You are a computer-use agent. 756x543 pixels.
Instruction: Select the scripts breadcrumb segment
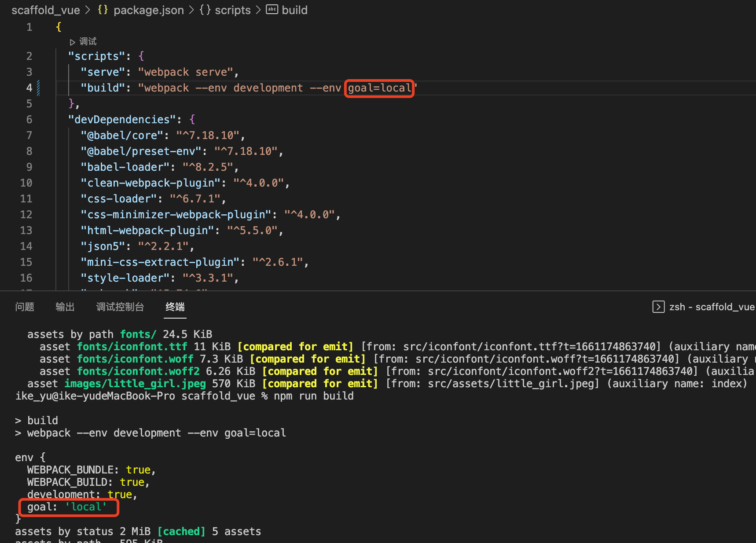[x=232, y=10]
